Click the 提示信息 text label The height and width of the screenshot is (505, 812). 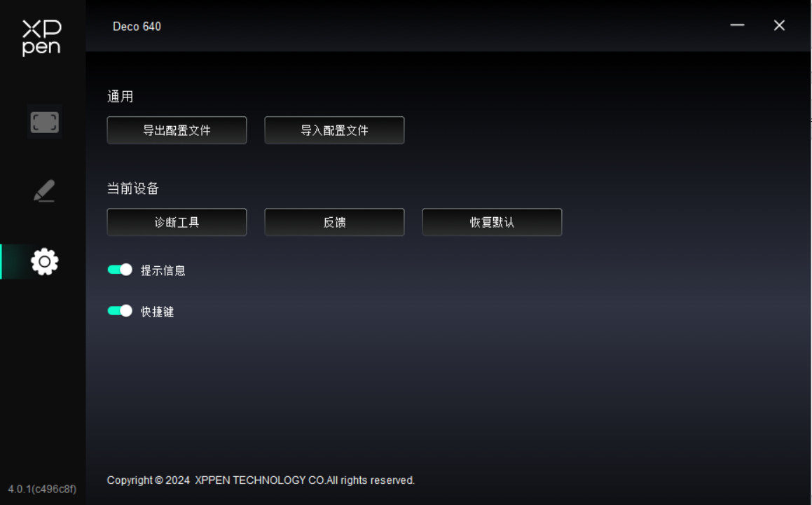163,270
